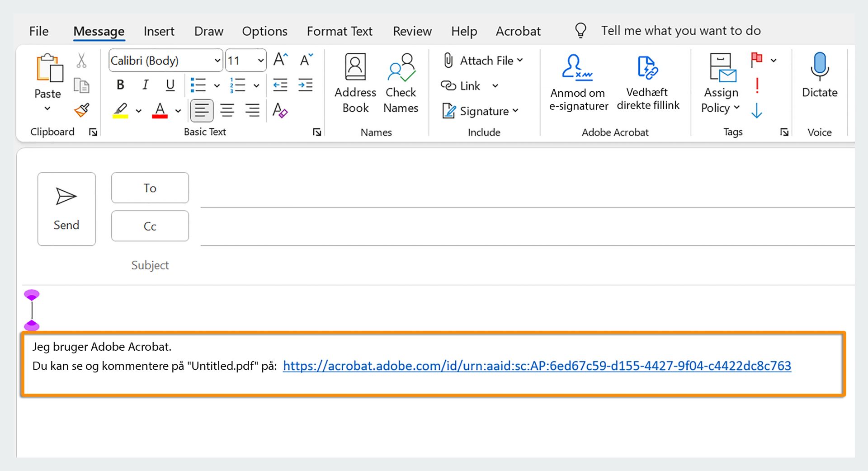Click the Format Painter brush icon

[82, 110]
